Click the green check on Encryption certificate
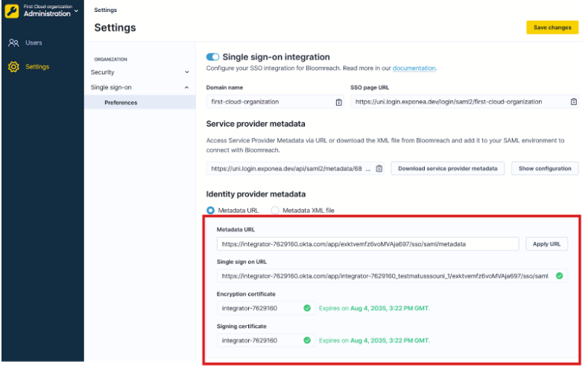 point(307,308)
